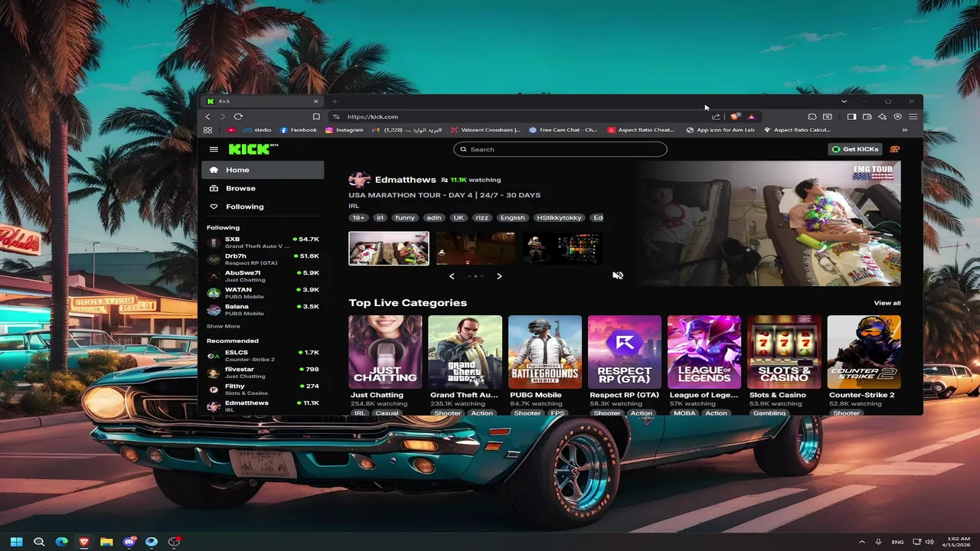
Task: Open the browser extensions puzzle icon
Action: click(812, 116)
